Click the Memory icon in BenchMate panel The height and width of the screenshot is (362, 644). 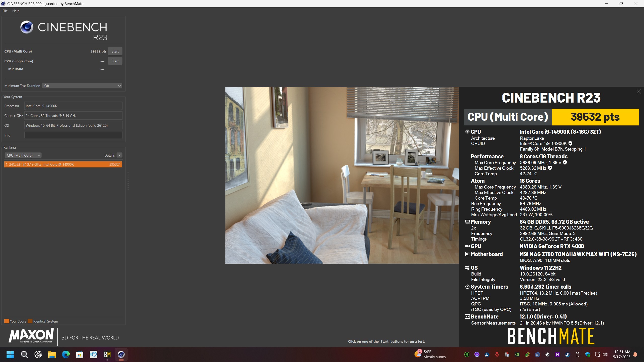[467, 222]
